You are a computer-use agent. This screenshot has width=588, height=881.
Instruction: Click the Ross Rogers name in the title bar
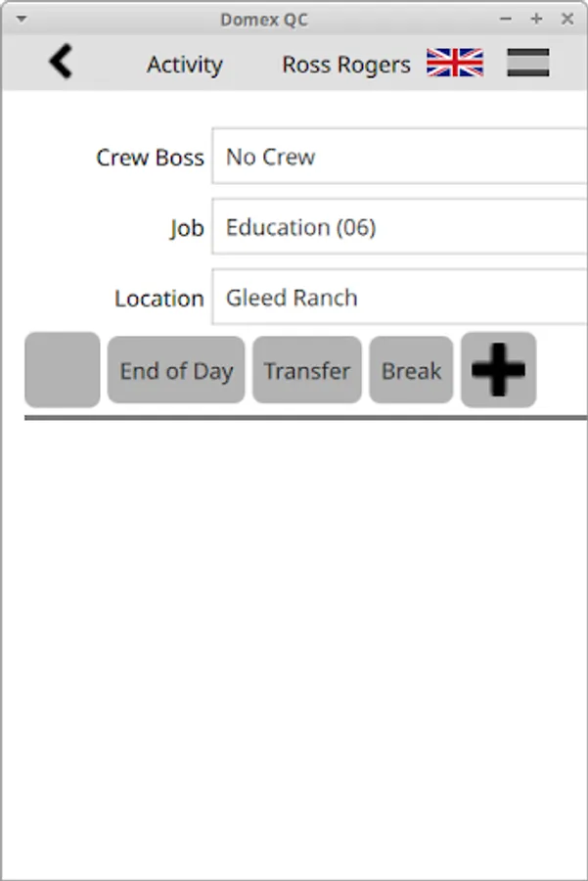[x=346, y=64]
